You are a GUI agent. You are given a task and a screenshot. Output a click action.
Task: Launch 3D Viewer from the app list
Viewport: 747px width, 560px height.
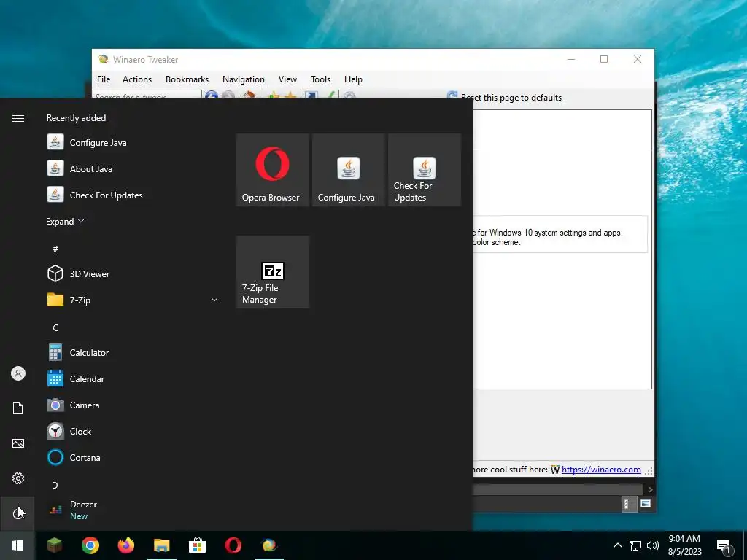point(133,274)
